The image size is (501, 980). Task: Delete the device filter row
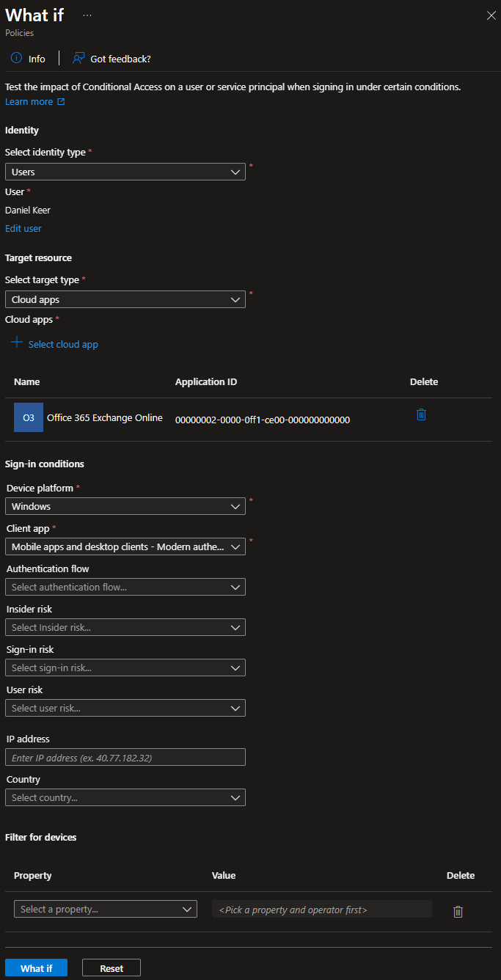tap(458, 912)
